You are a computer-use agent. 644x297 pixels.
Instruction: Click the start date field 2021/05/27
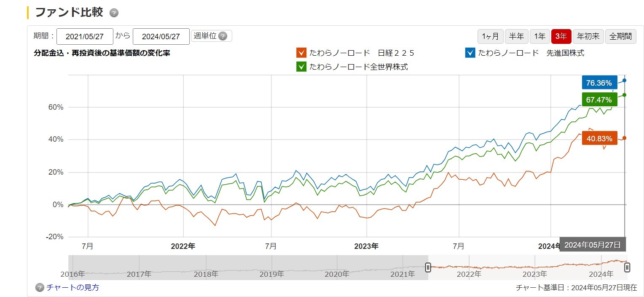(x=85, y=37)
